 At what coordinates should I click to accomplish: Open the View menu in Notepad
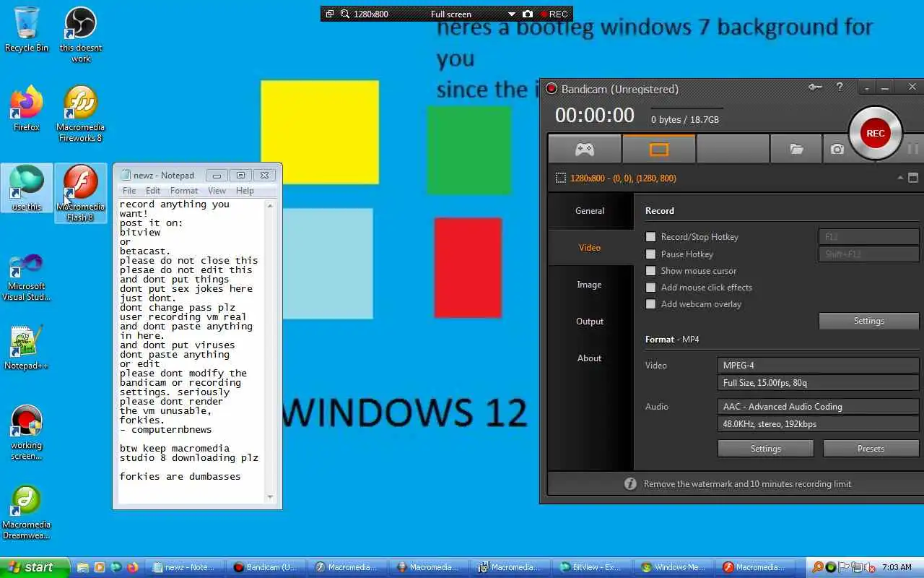pos(217,191)
